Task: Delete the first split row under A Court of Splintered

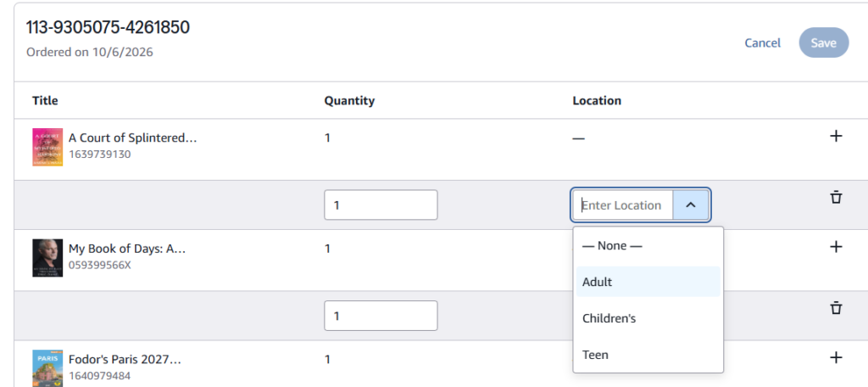Action: [x=836, y=198]
